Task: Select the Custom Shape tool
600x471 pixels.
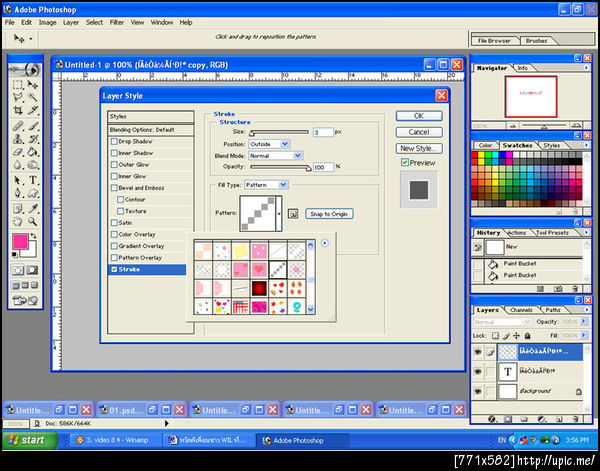Action: pyautogui.click(x=33, y=193)
